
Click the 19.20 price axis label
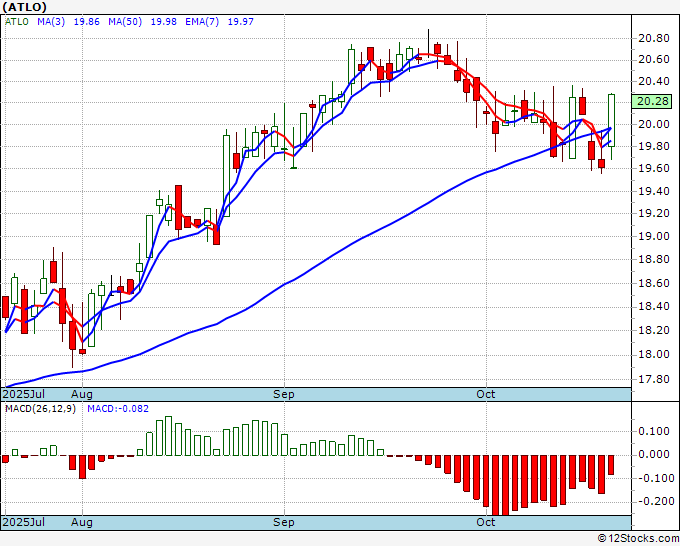point(654,213)
